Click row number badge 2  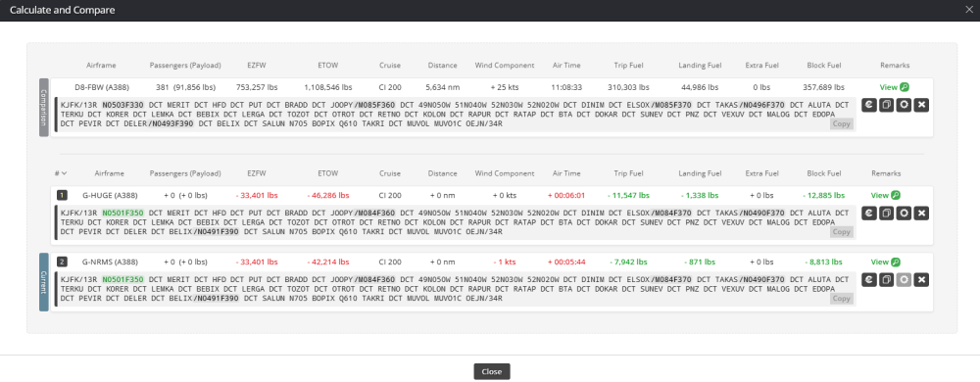(x=62, y=263)
